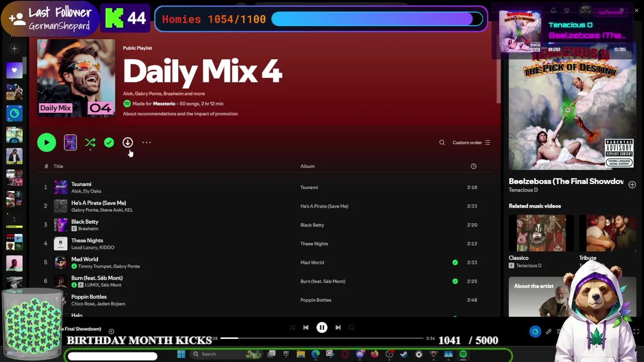Click the Daily Mix 4 cover art

click(76, 78)
